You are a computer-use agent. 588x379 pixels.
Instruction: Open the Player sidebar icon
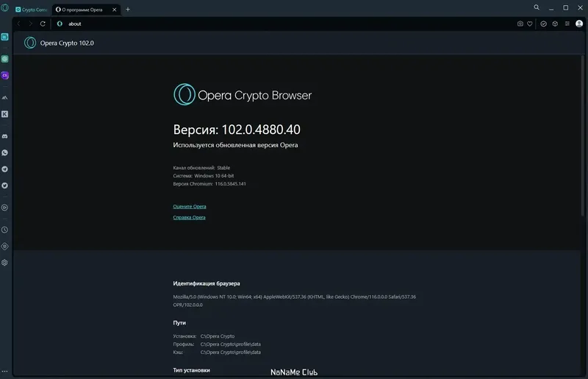tap(5, 208)
